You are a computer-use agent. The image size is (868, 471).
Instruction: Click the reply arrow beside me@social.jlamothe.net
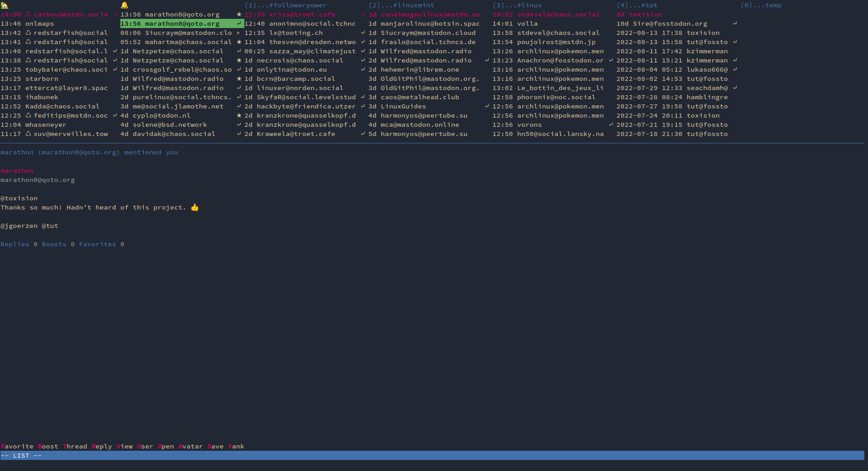click(239, 106)
